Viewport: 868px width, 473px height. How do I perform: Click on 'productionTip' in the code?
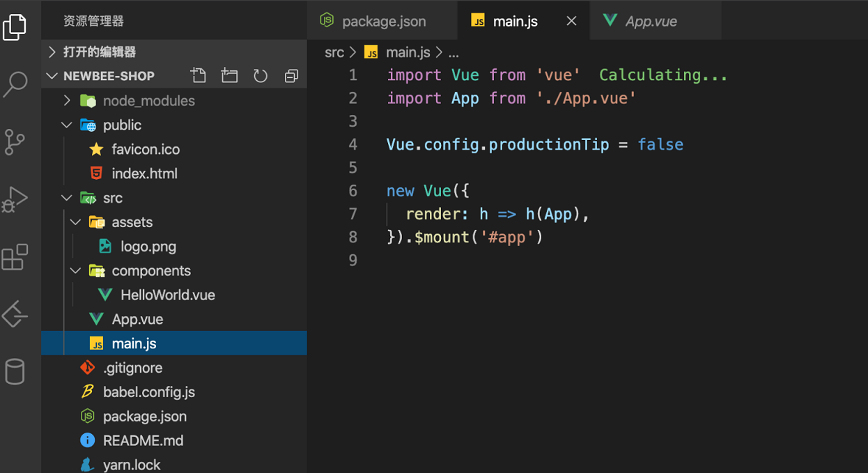(548, 144)
